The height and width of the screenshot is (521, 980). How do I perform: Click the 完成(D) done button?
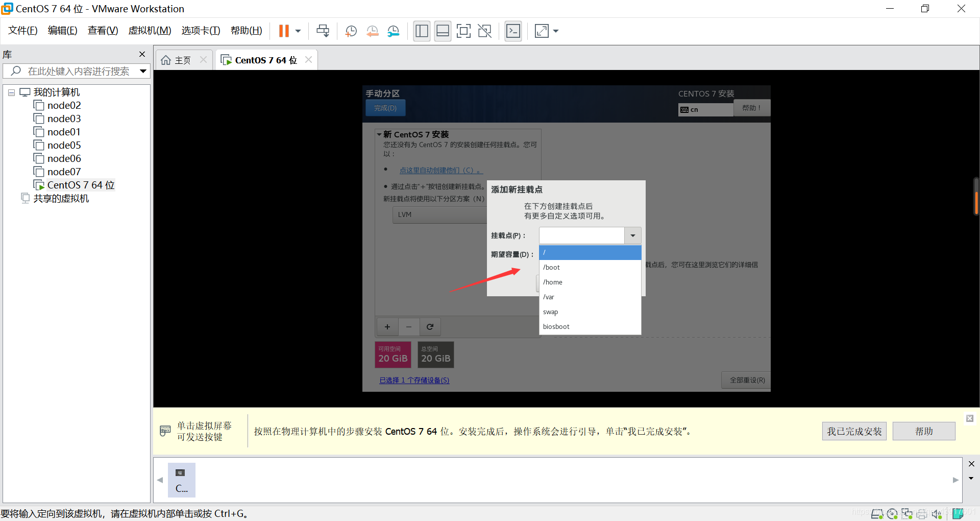click(x=385, y=108)
